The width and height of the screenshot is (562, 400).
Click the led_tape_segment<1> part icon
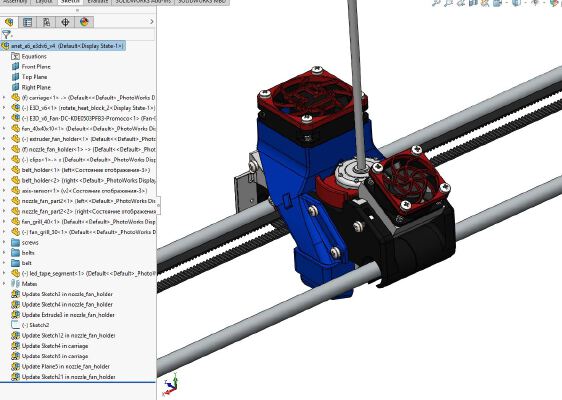[15, 273]
